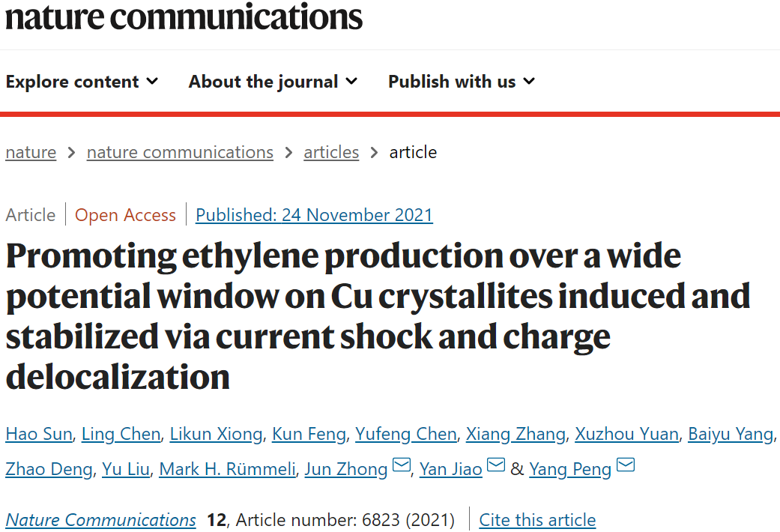The image size is (780, 532).
Task: Click the Nature Communications journal italic link
Action: click(x=101, y=520)
